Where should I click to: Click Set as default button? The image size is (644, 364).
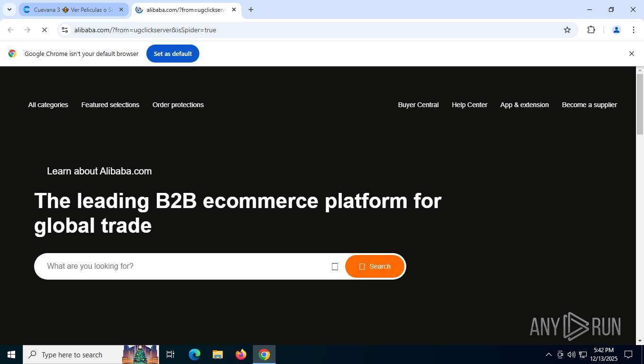tap(172, 54)
